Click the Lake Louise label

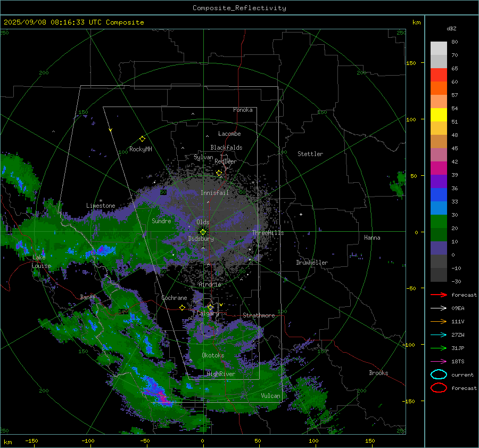tap(41, 262)
